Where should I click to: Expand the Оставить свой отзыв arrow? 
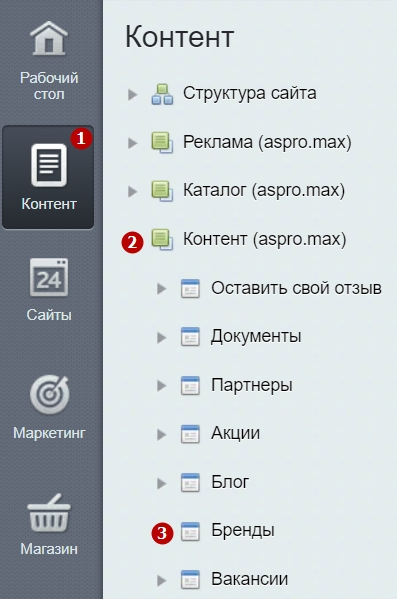tap(162, 289)
